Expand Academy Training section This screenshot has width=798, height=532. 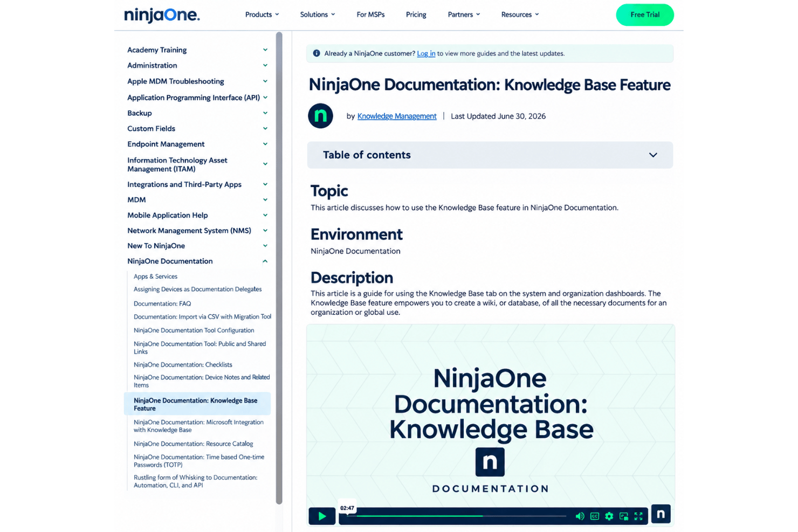pos(197,50)
